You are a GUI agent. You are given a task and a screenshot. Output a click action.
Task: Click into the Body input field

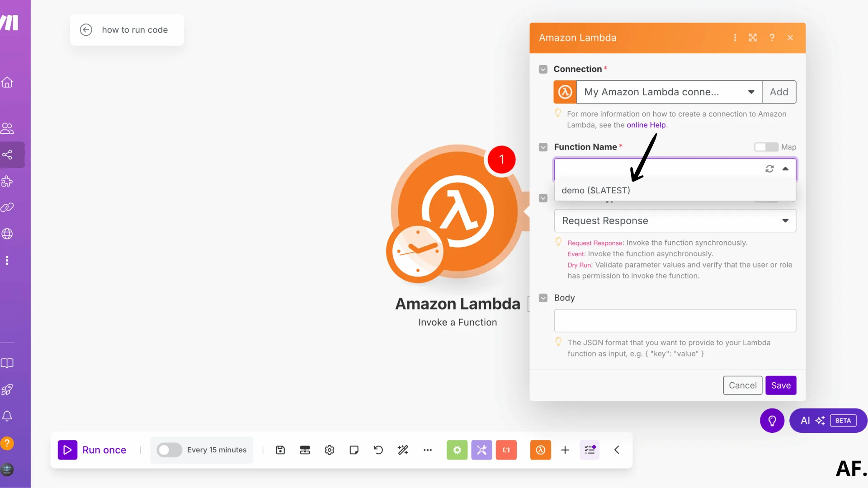click(675, 321)
